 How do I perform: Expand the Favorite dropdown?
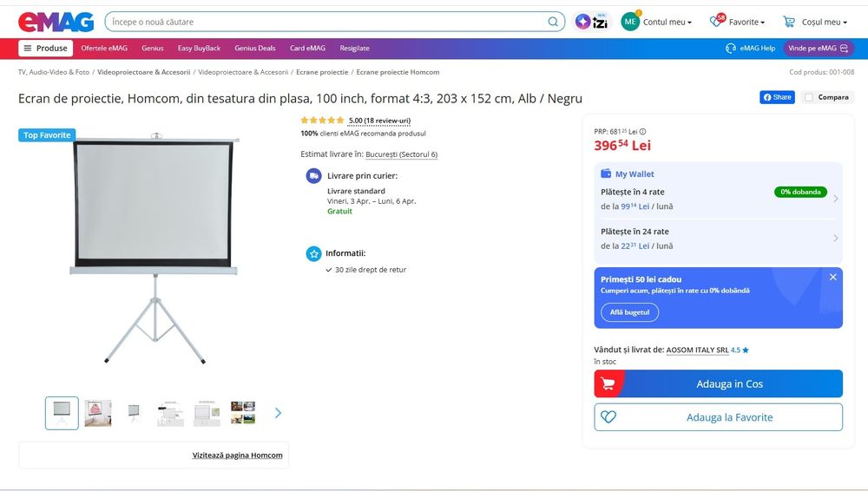click(746, 23)
